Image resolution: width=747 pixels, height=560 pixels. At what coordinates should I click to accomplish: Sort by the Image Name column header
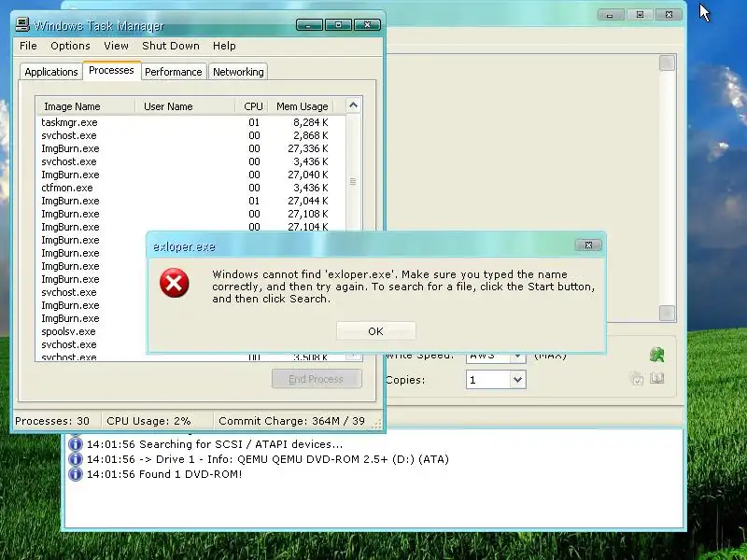click(85, 106)
